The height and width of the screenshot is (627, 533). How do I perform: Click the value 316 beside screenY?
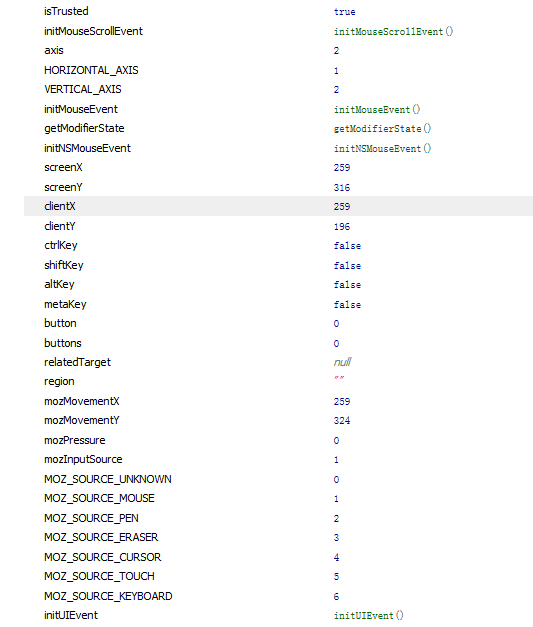pyautogui.click(x=342, y=188)
